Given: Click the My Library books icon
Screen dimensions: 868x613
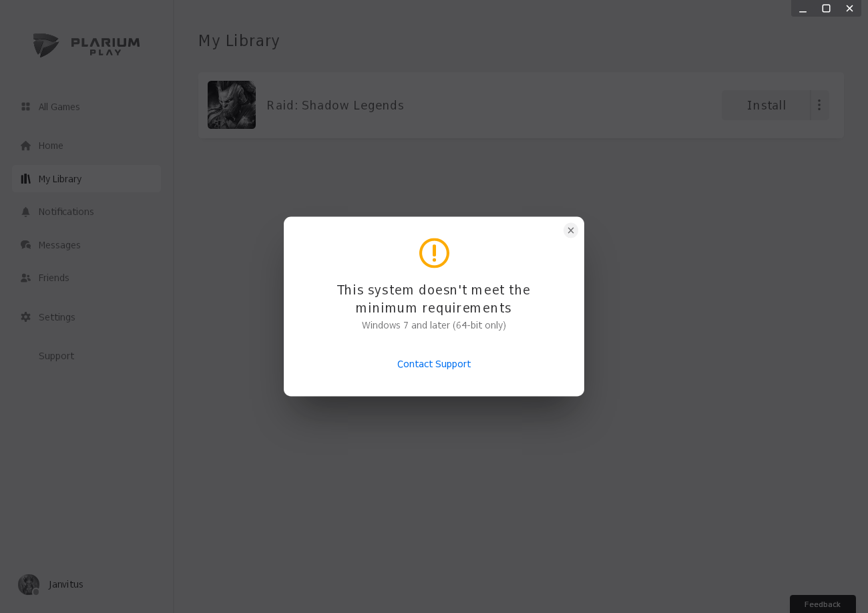Looking at the screenshot, I should click(26, 179).
